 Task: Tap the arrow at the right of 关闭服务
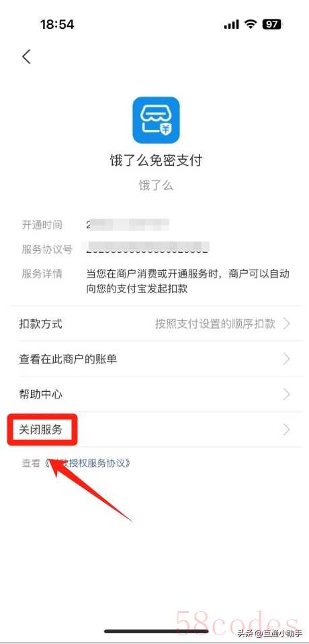pos(287,429)
